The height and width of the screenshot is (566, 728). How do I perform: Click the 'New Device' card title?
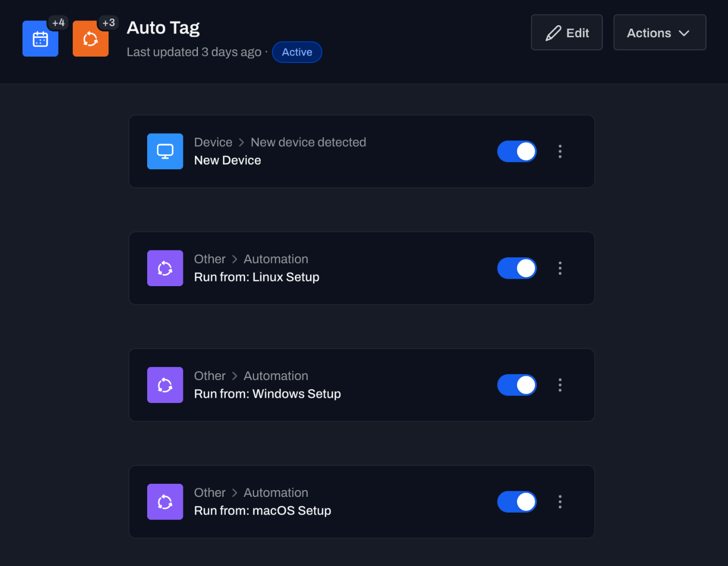coord(227,160)
